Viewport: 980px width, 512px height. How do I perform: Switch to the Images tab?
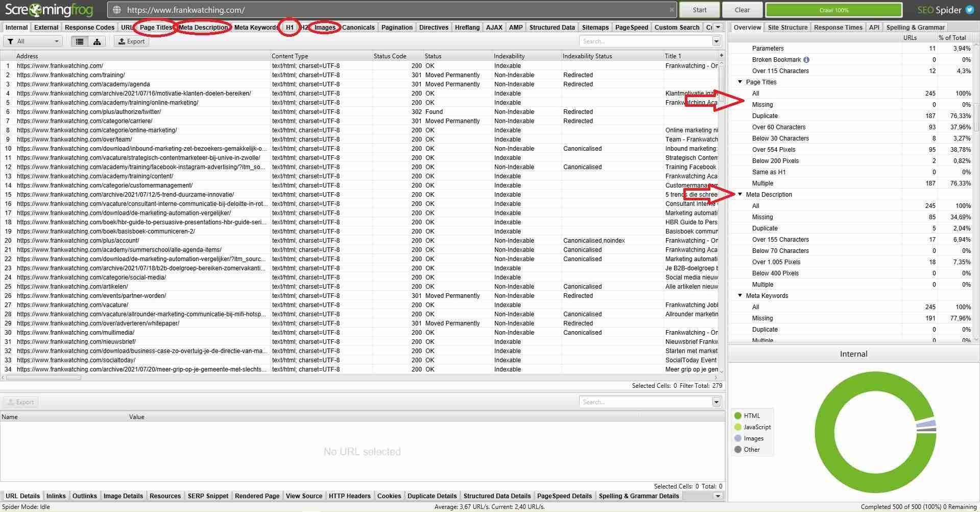coord(325,28)
